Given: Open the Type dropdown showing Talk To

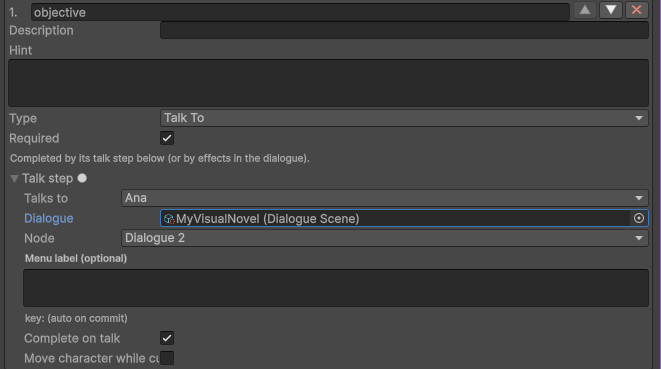Looking at the screenshot, I should click(404, 118).
